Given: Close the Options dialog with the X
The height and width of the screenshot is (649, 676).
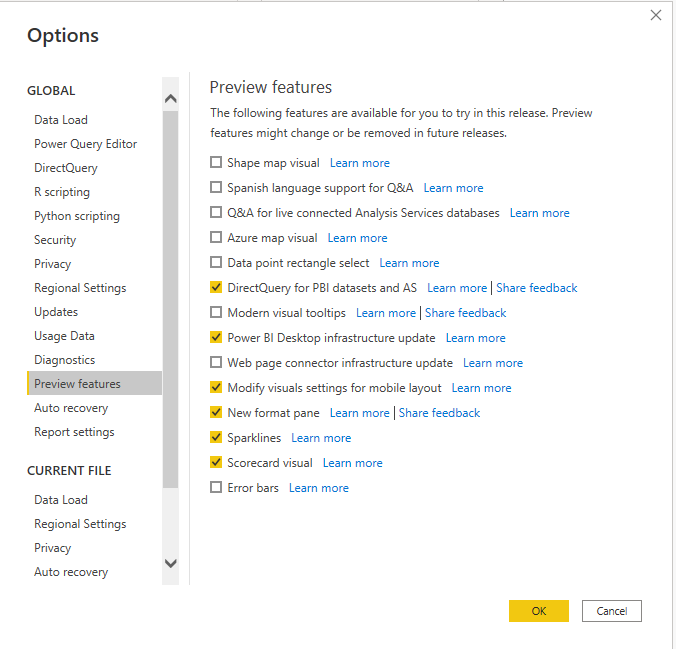Looking at the screenshot, I should [656, 15].
